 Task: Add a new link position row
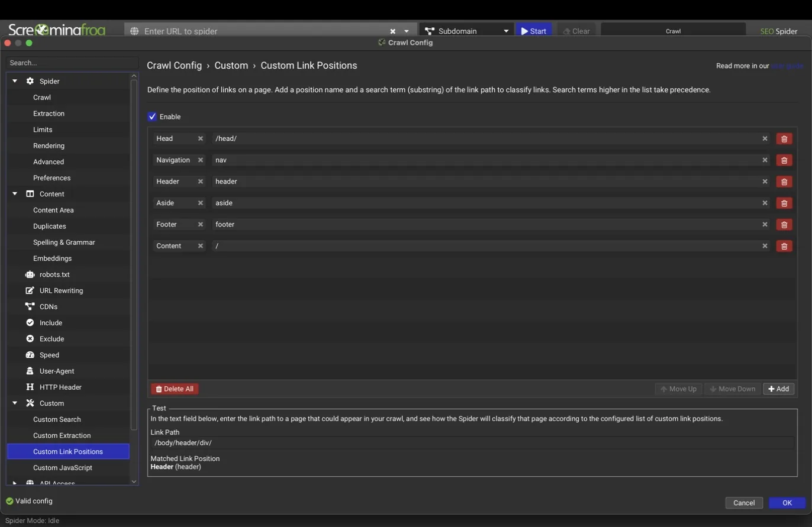click(778, 389)
